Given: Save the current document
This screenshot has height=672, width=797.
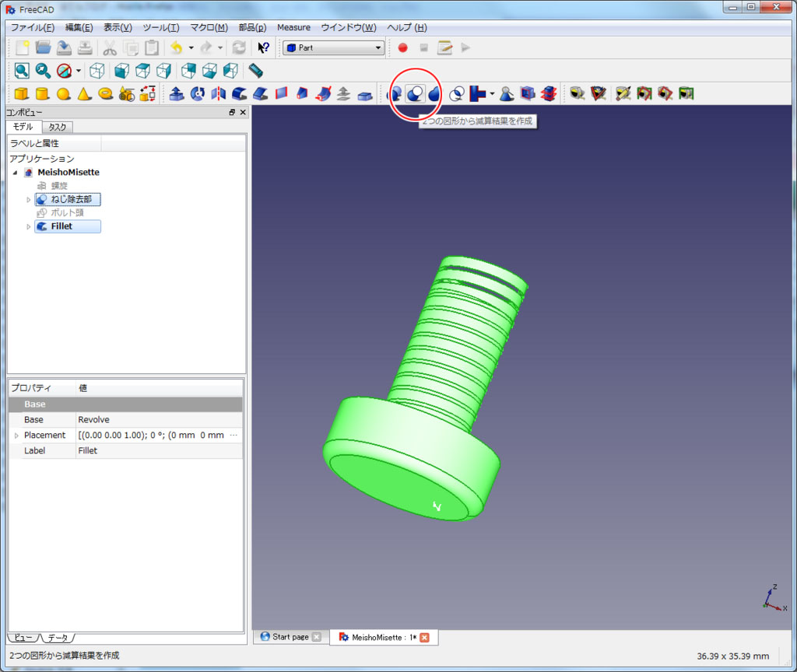Looking at the screenshot, I should coord(64,47).
